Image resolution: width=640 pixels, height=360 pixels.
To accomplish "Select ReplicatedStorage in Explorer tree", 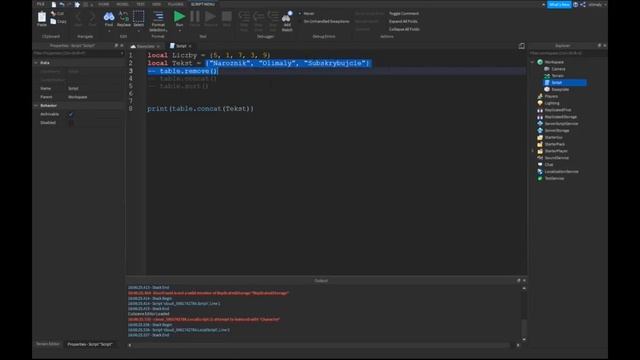I will [560, 117].
